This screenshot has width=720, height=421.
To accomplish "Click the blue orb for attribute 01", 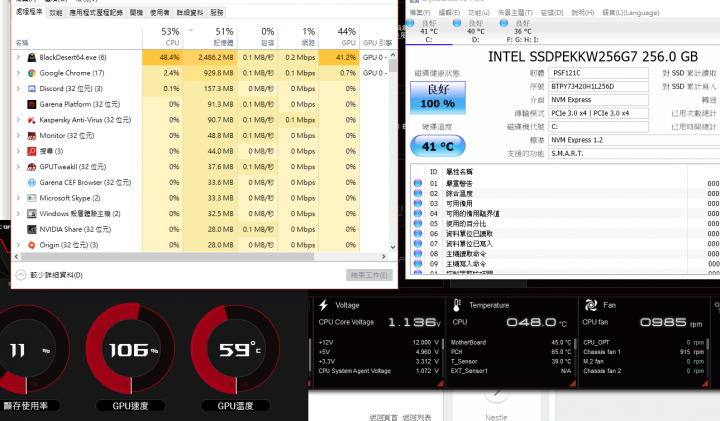I will (x=418, y=183).
